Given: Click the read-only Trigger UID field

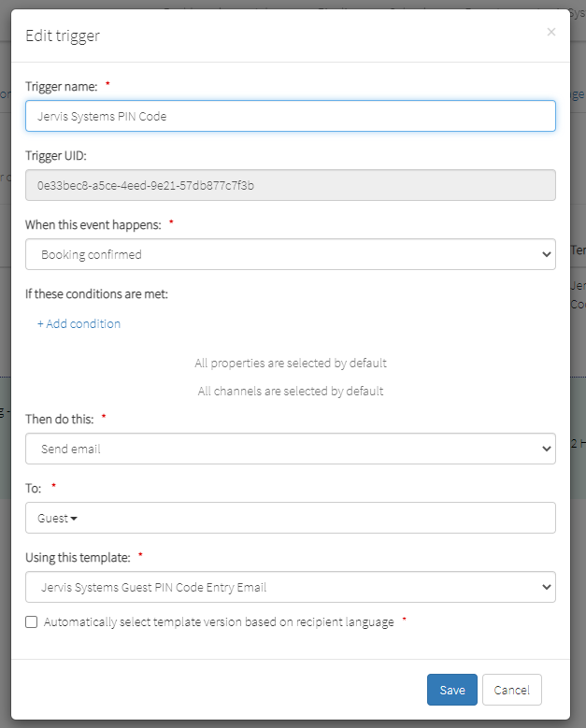Looking at the screenshot, I should pos(290,185).
